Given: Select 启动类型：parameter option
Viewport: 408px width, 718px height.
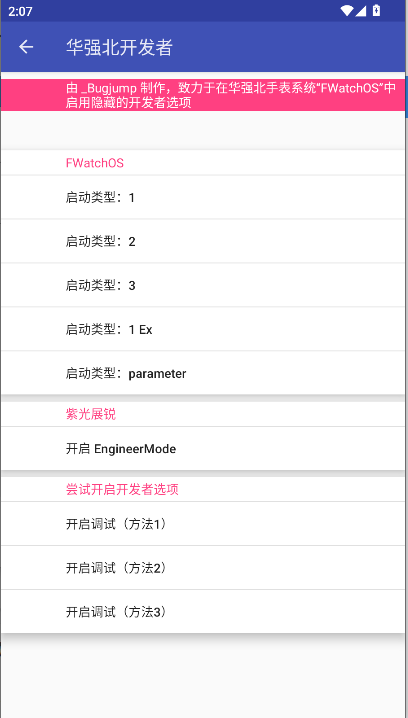Looking at the screenshot, I should (x=203, y=373).
